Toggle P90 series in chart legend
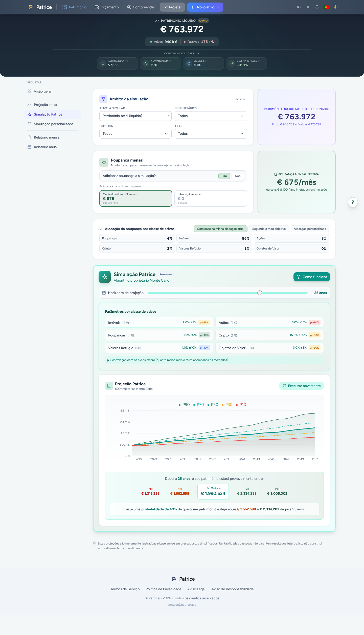Image resolution: width=364 pixels, height=635 pixels. (x=184, y=405)
